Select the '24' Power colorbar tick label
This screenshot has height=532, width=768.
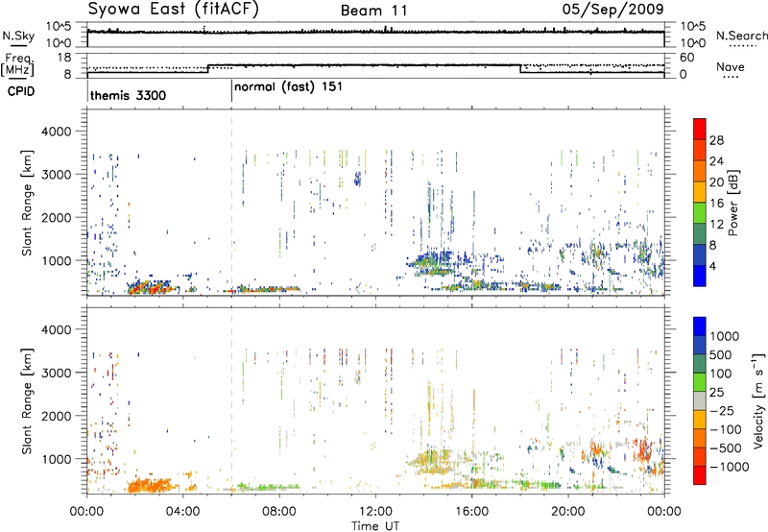coord(716,161)
